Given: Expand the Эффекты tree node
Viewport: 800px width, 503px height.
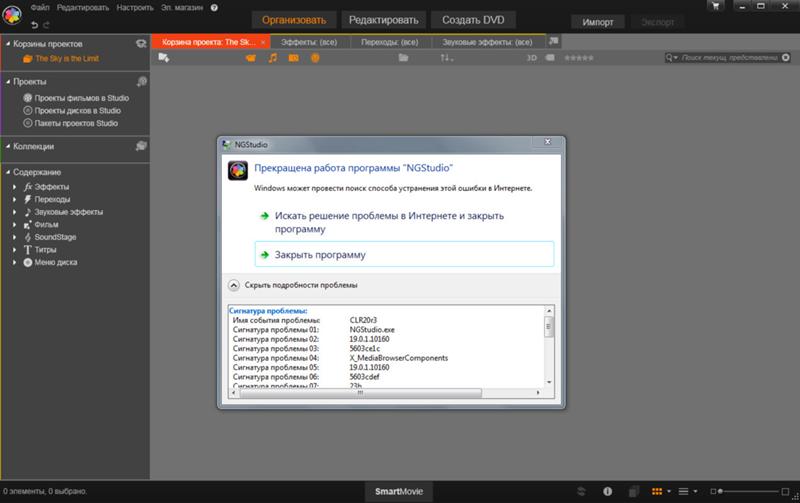Looking at the screenshot, I should (14, 187).
